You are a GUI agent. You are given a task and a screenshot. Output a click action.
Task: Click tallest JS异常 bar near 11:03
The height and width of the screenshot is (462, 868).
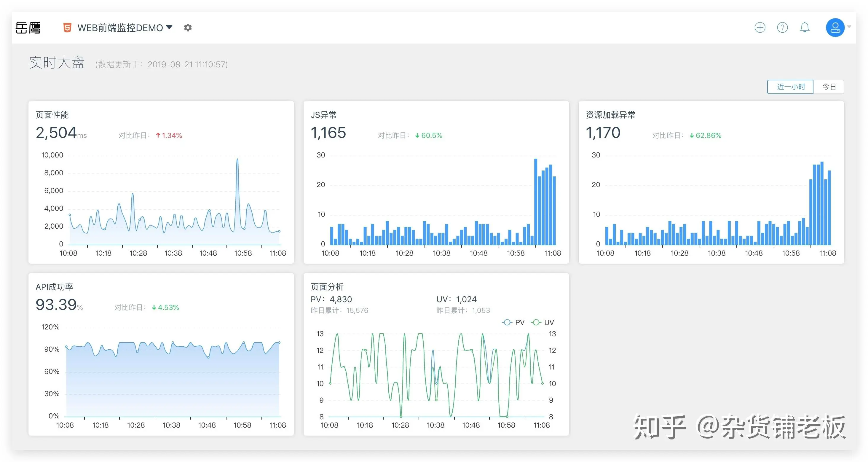[536, 202]
